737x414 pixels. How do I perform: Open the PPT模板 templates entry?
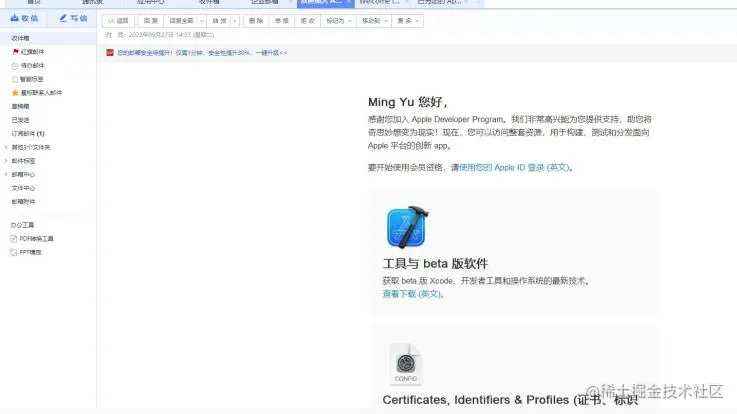(x=31, y=252)
